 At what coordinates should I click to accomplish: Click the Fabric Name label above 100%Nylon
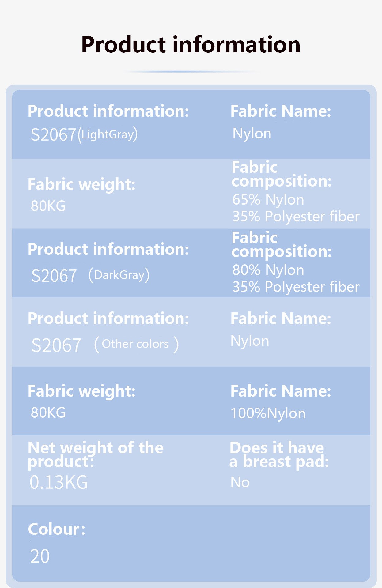[281, 391]
